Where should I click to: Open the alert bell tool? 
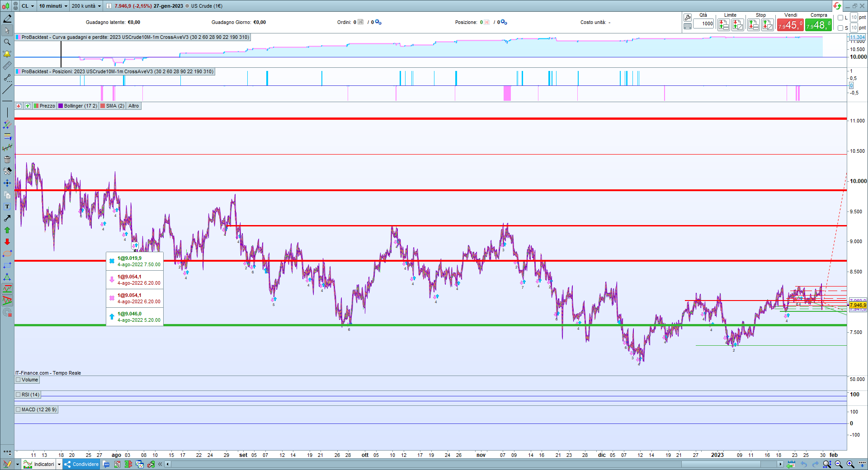click(x=7, y=54)
